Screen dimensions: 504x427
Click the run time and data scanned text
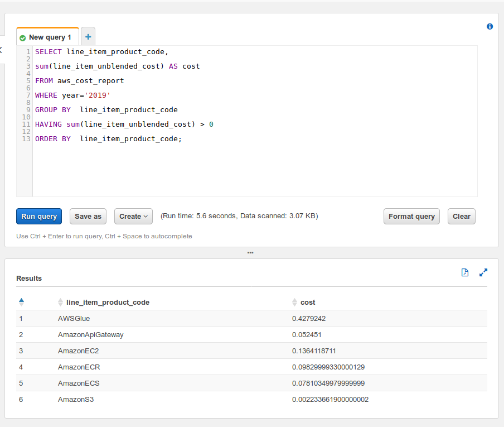point(239,216)
